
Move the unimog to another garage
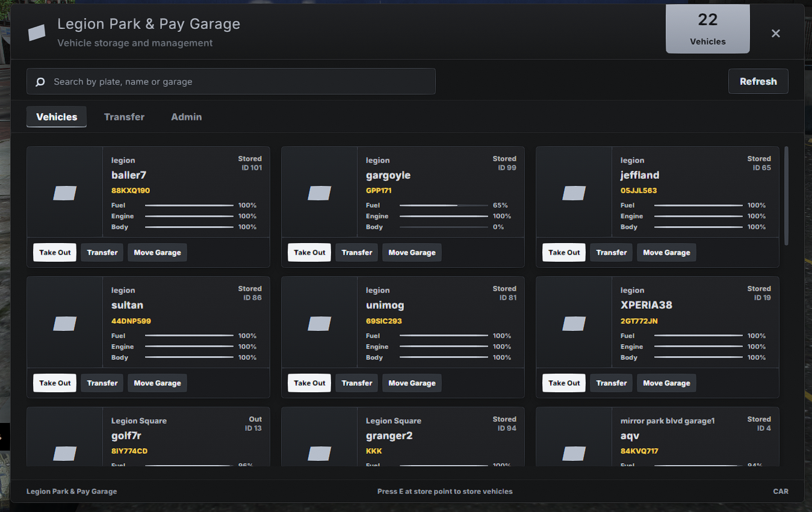point(412,383)
